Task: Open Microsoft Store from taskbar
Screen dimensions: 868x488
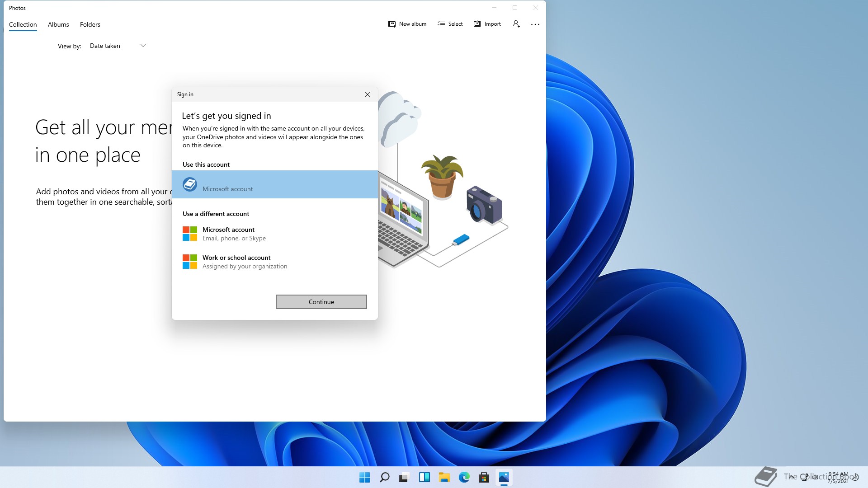Action: pos(484,477)
